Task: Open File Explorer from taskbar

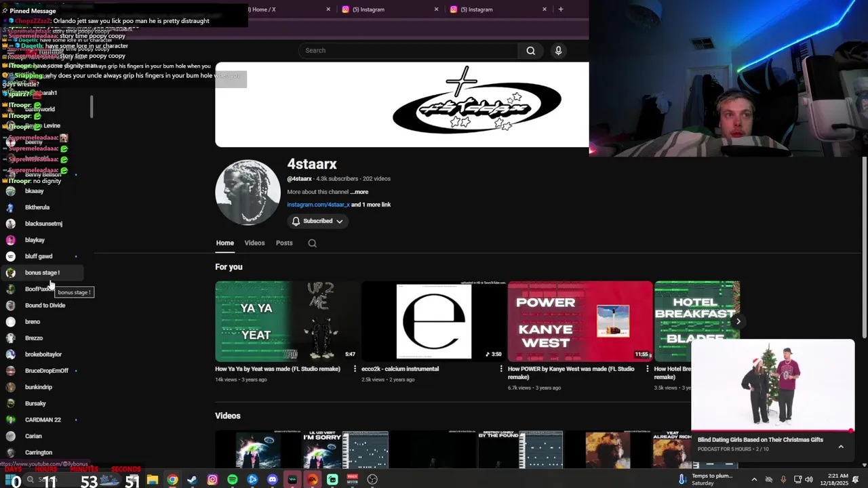Action: (153, 480)
